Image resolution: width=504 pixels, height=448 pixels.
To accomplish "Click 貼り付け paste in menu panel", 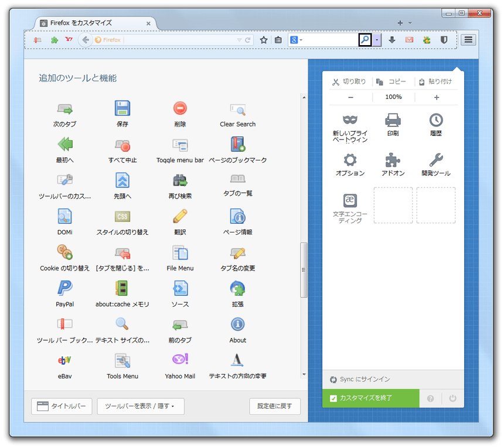I will (x=436, y=81).
